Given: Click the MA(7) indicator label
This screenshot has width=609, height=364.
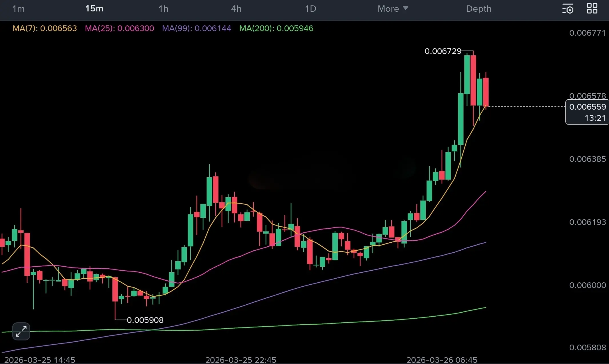Looking at the screenshot, I should (x=45, y=28).
